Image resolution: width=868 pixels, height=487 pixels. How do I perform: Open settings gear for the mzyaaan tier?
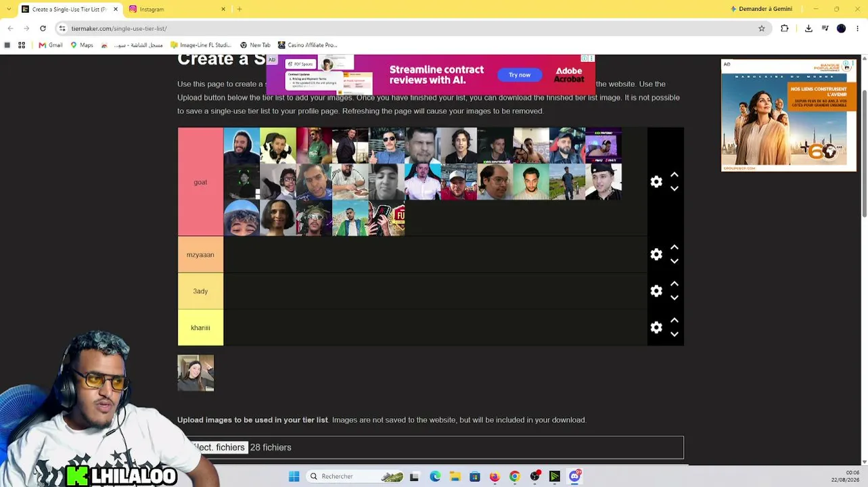pos(656,254)
